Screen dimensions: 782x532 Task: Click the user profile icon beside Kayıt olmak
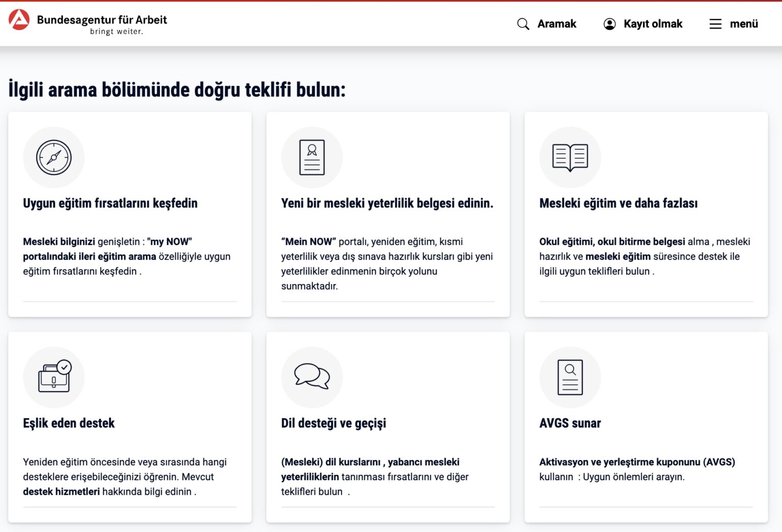pyautogui.click(x=609, y=24)
